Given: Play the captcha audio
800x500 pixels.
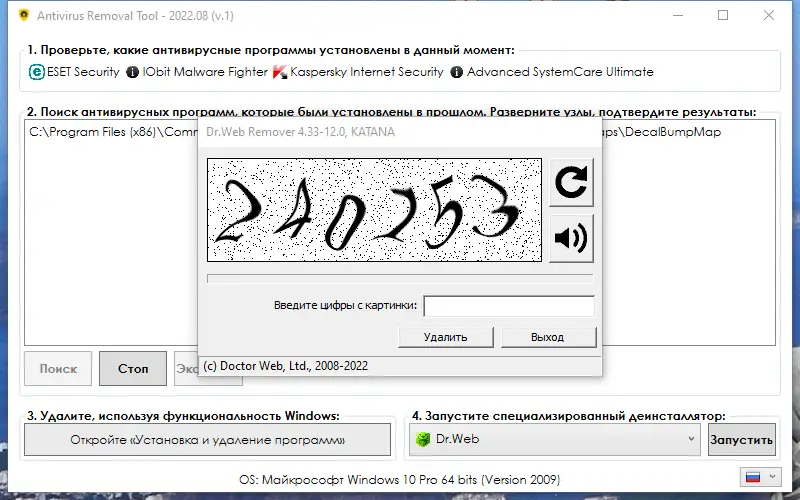Looking at the screenshot, I should pyautogui.click(x=571, y=238).
